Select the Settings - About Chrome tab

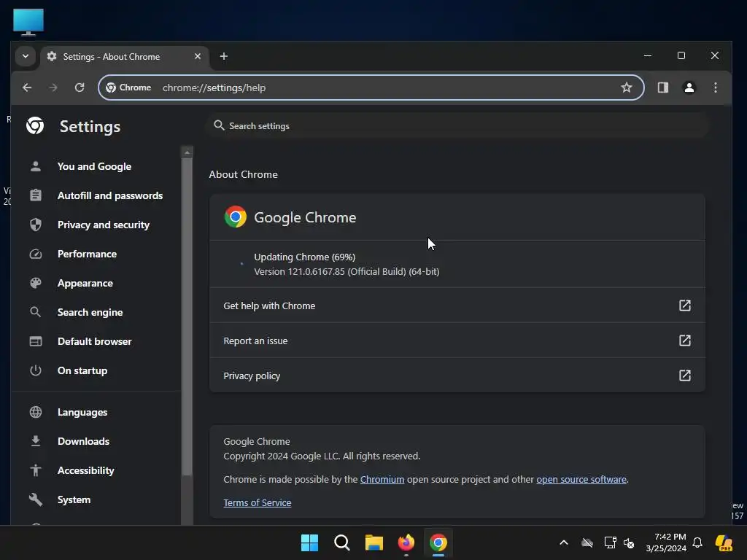click(x=124, y=57)
